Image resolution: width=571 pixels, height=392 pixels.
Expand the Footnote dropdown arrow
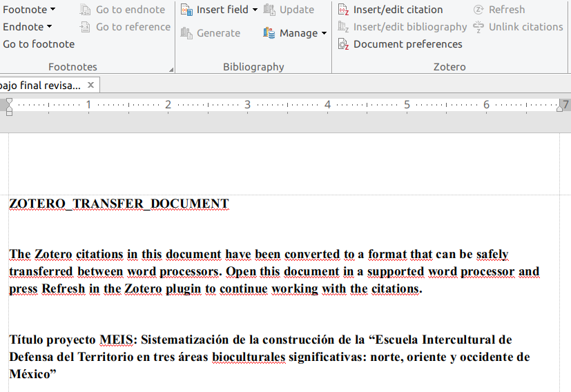(54, 10)
